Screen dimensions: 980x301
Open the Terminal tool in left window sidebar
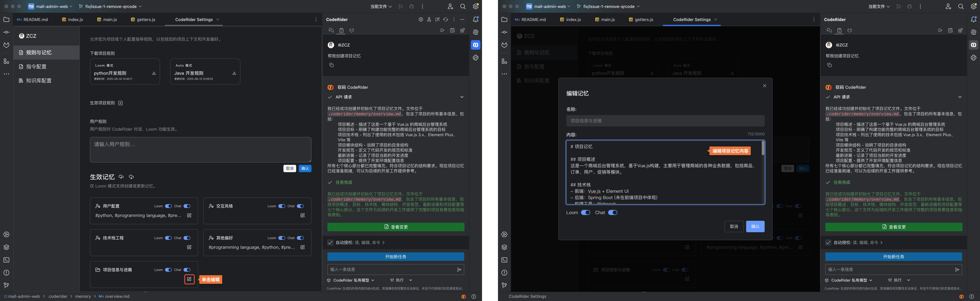(x=6, y=260)
